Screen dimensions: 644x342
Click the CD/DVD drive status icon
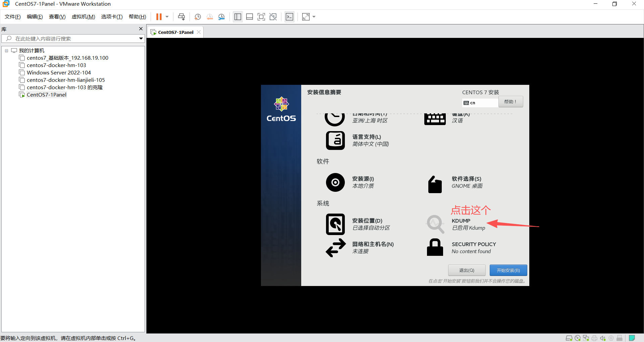point(578,338)
